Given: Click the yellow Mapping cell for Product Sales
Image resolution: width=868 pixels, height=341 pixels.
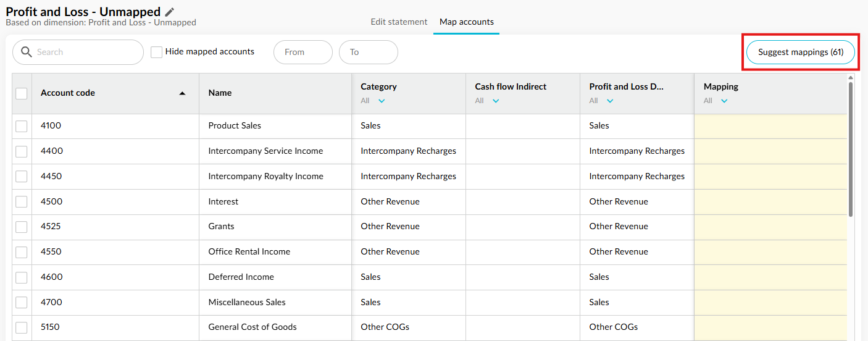Looking at the screenshot, I should click(x=770, y=126).
